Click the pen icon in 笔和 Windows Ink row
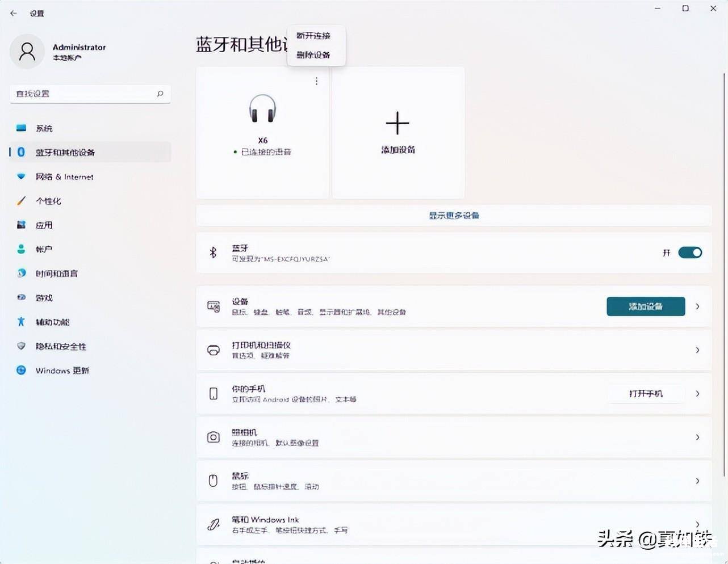The image size is (728, 564). [x=214, y=524]
